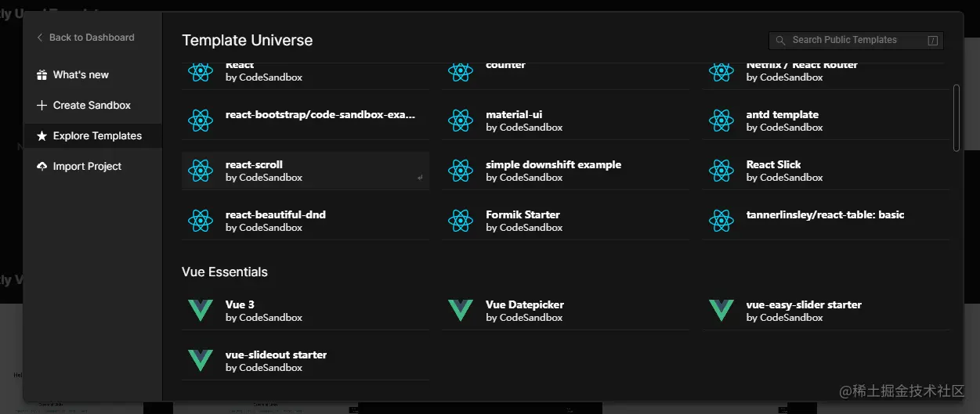Image resolution: width=980 pixels, height=414 pixels.
Task: Click the star icon beside Explore Templates
Action: [42, 136]
